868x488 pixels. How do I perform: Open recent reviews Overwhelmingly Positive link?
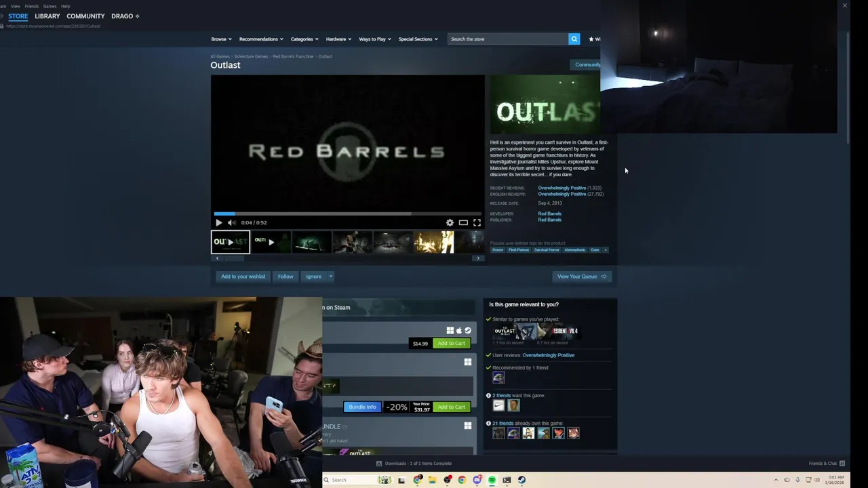click(x=562, y=188)
